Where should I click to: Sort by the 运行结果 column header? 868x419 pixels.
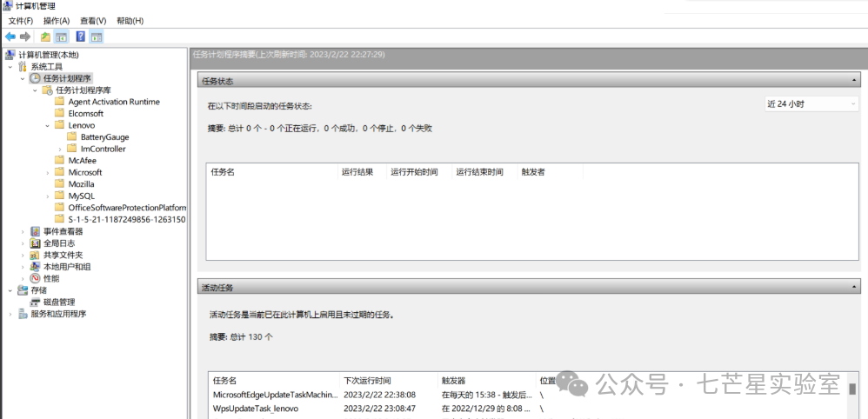pyautogui.click(x=362, y=172)
